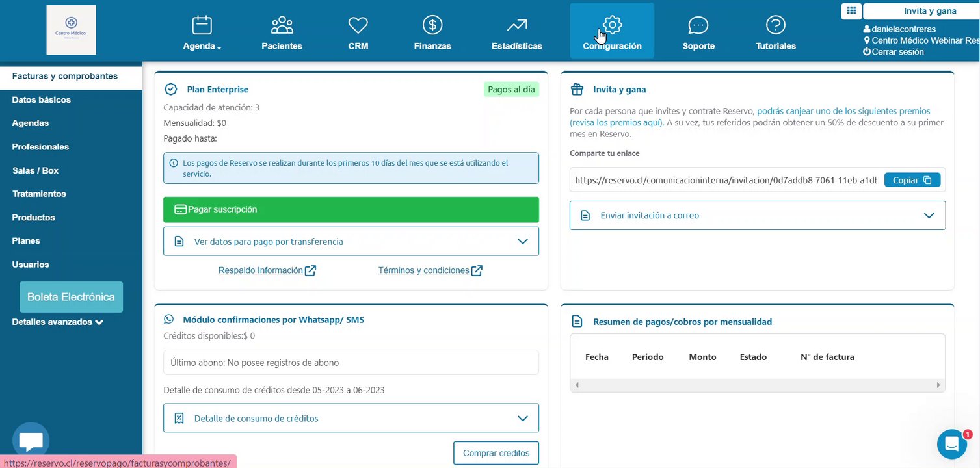
Task: Click the Pagos al día status badge
Action: tap(511, 90)
